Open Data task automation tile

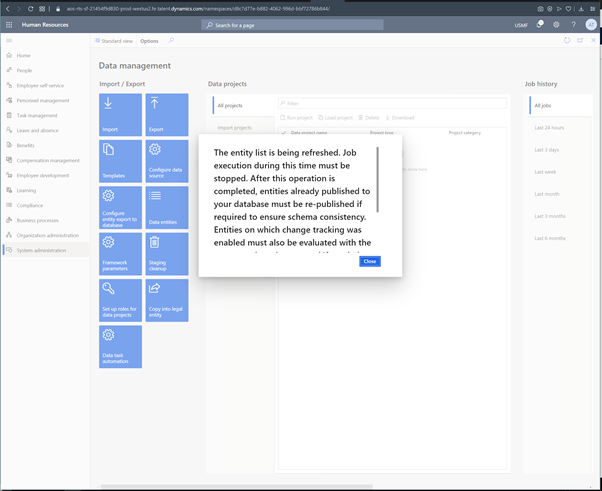point(120,346)
